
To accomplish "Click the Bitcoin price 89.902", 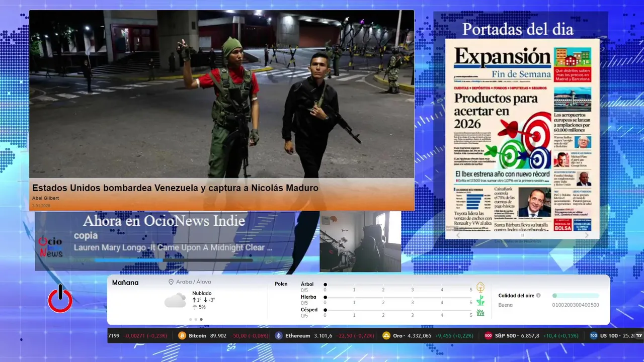I will tap(218, 336).
